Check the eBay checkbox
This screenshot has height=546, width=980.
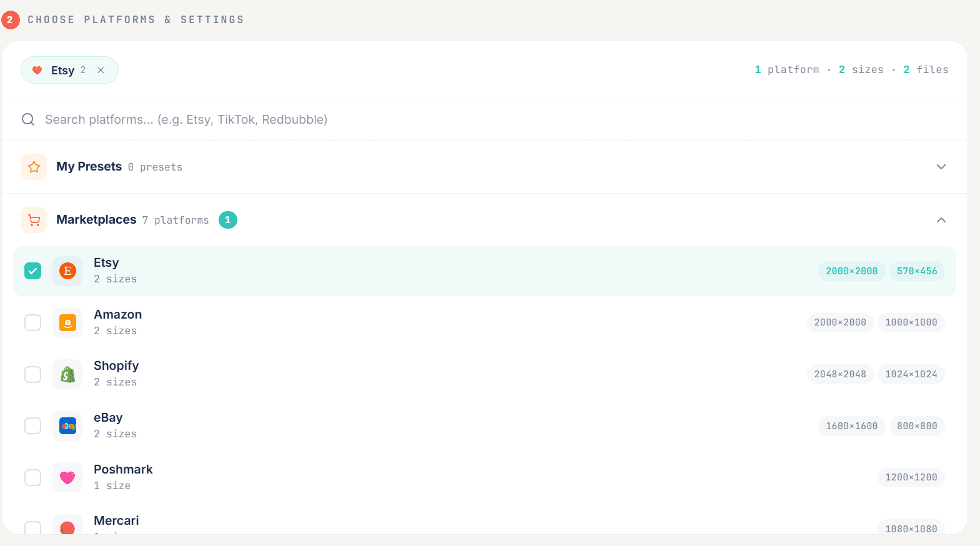(32, 426)
